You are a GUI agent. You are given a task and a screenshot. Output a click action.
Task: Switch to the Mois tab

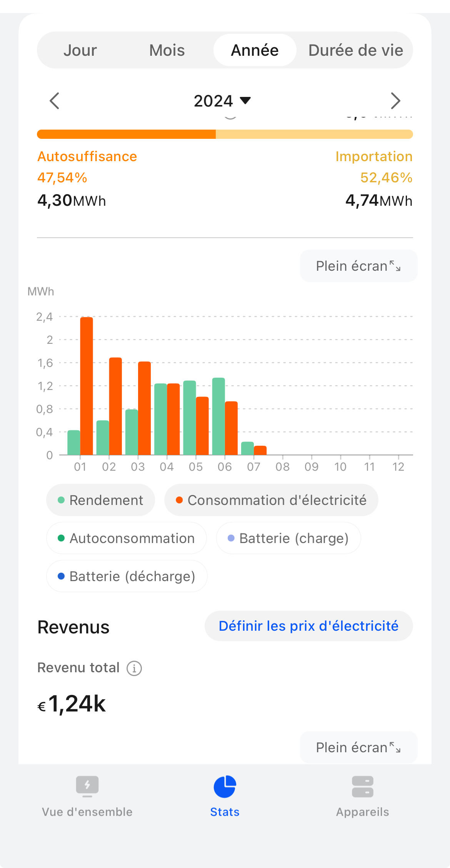(x=167, y=50)
